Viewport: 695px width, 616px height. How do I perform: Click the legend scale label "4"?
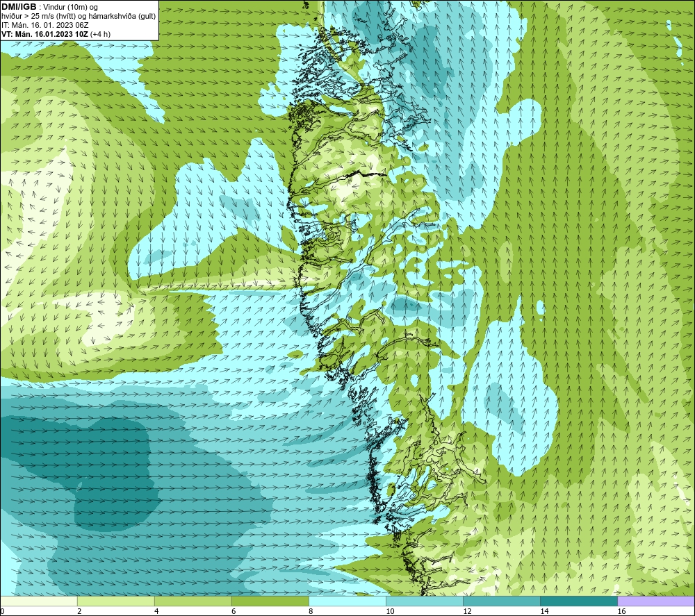click(156, 611)
